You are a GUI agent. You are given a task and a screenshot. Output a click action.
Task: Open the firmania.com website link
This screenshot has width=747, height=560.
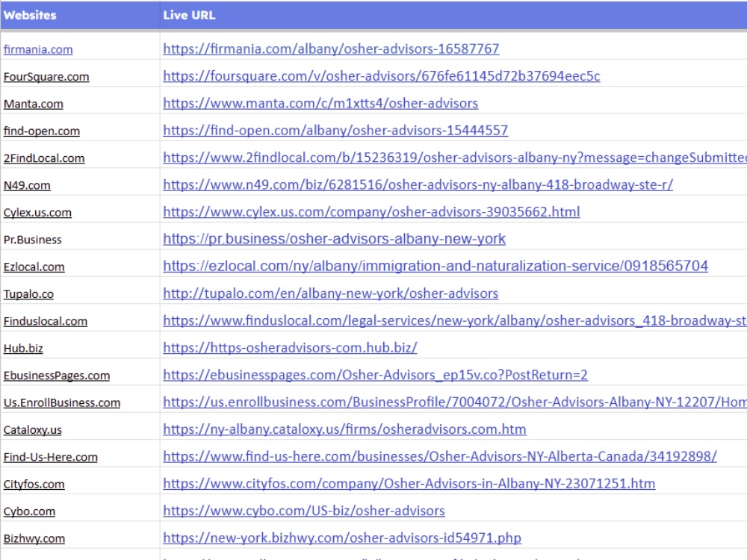click(38, 49)
